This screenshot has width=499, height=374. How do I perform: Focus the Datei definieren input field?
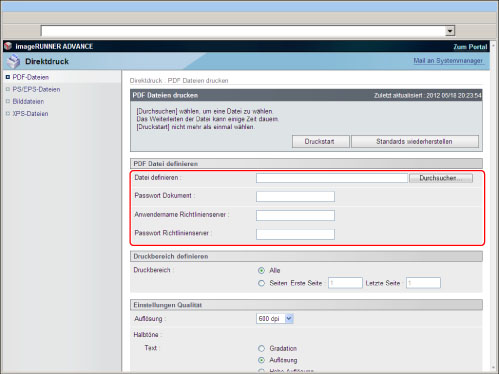332,178
